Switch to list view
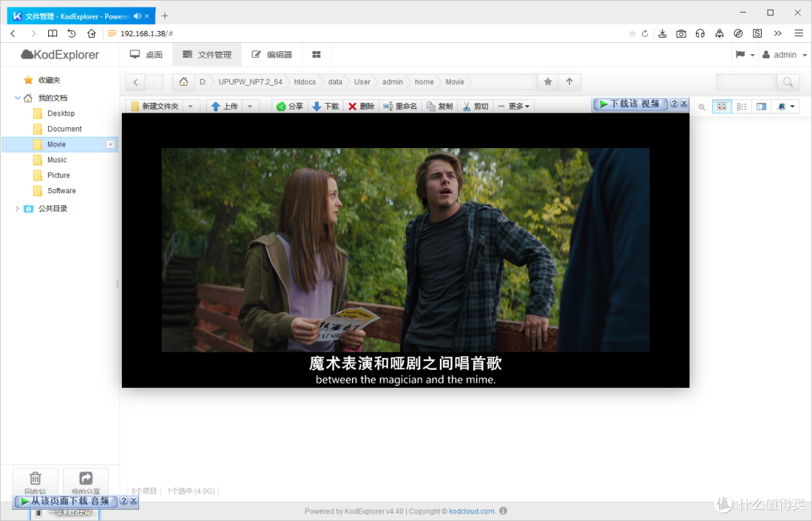Viewport: 812px width, 521px height. (x=741, y=107)
